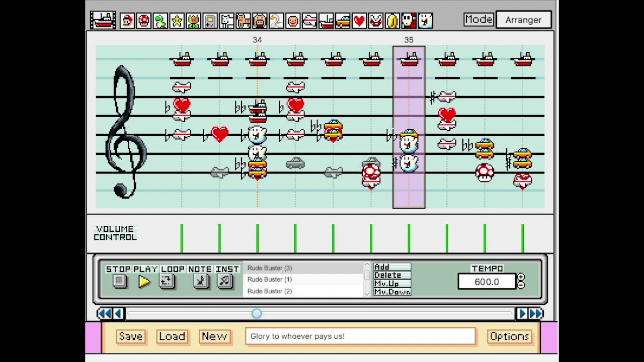Click the ship note atop measure 34 line
Image resolution: width=644 pixels, height=362 pixels.
(258, 59)
